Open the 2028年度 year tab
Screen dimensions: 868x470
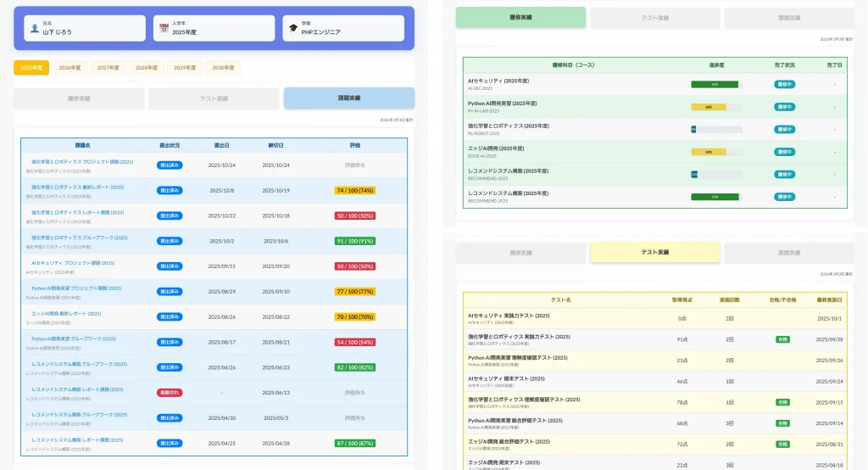coord(147,68)
